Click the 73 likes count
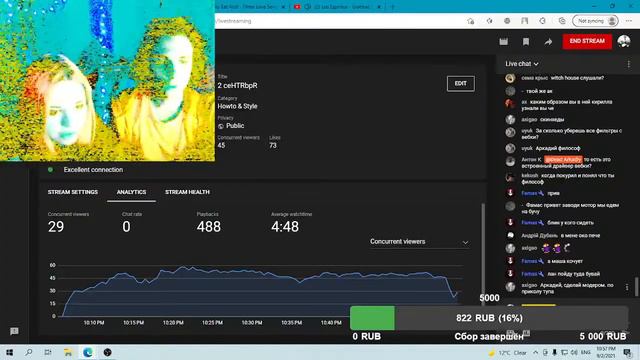Screen dimensions: 640x360 (x=273, y=145)
